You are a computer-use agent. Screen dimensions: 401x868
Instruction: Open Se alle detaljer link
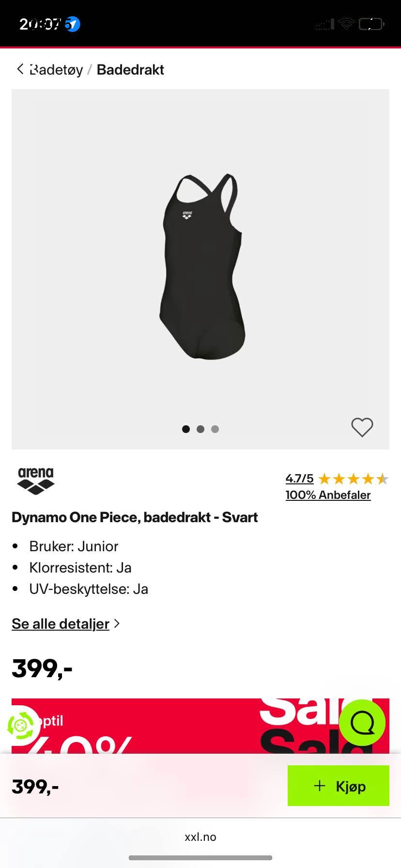coord(61,623)
